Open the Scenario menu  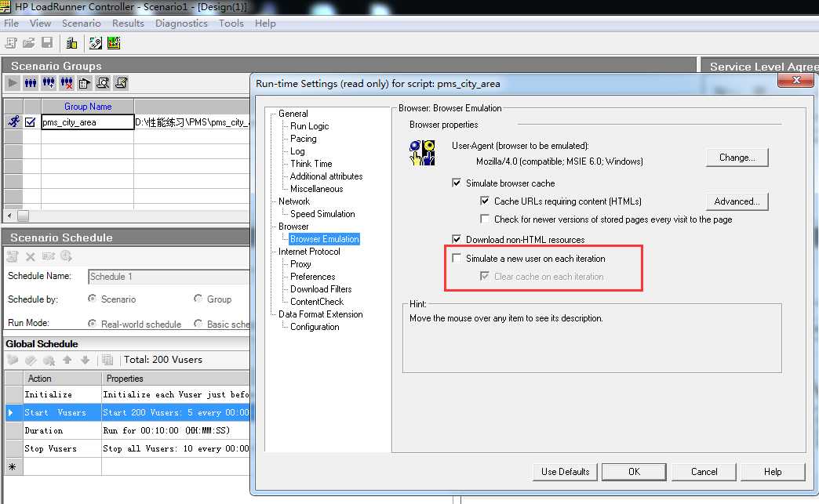pos(81,24)
